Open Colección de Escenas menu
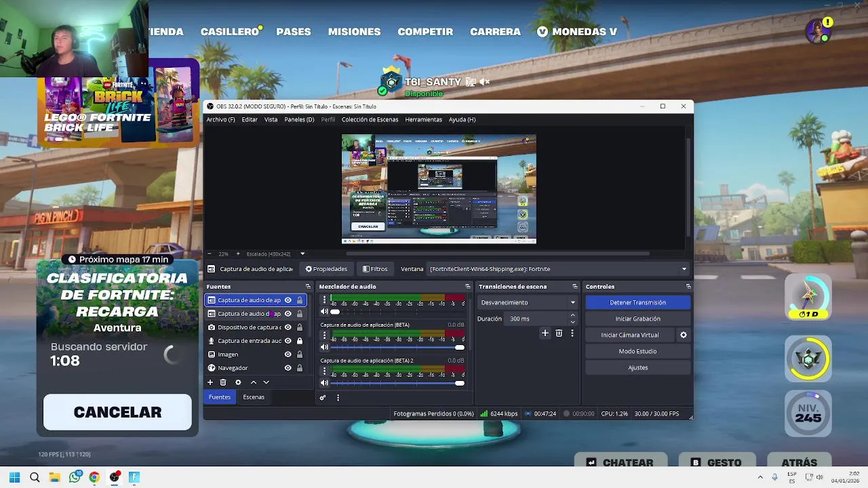Image resolution: width=868 pixels, height=488 pixels. point(370,119)
